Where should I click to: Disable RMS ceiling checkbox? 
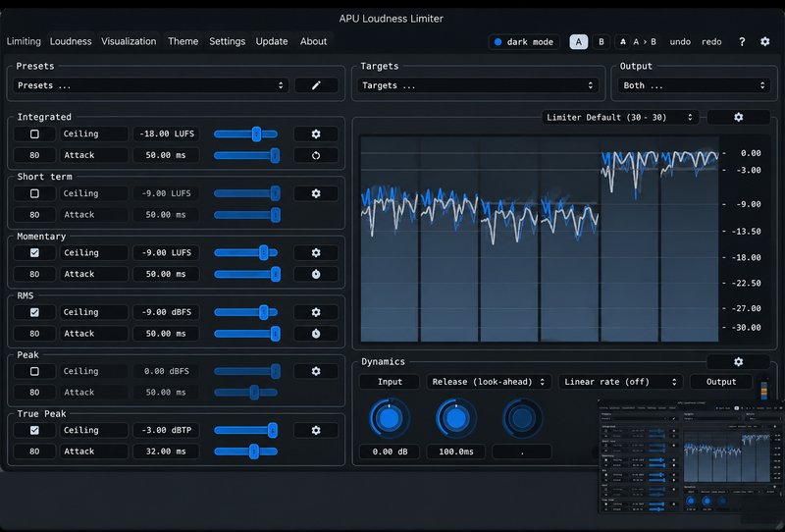pyautogui.click(x=34, y=312)
